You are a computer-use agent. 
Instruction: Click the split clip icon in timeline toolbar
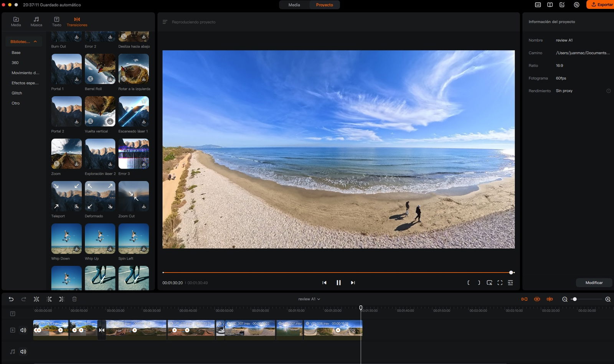36,299
